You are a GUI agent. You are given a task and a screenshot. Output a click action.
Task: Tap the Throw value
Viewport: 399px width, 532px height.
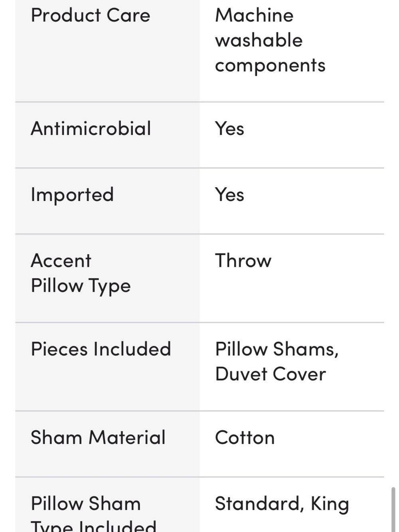click(x=243, y=261)
